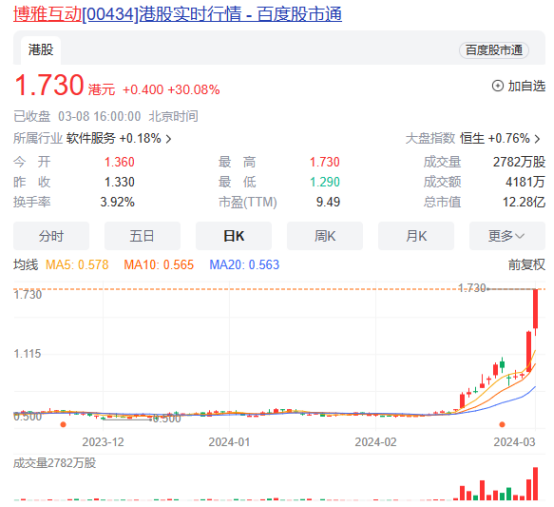Expand 恒生 index chevron arrow
Viewport: 554px width, 507px height.
(537, 139)
